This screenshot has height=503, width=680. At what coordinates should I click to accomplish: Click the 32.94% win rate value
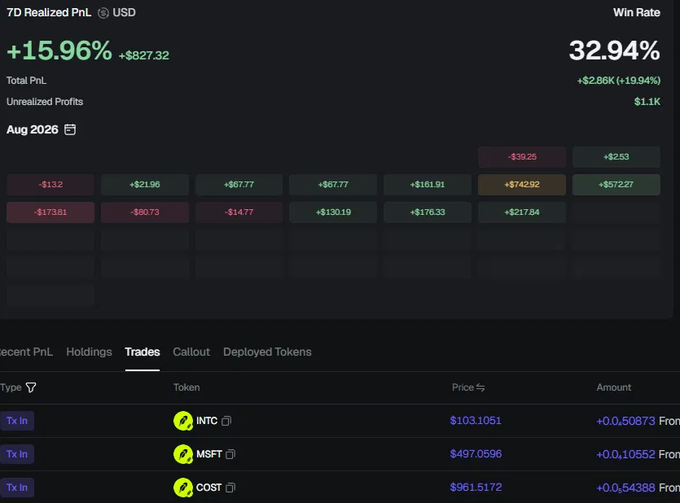615,50
